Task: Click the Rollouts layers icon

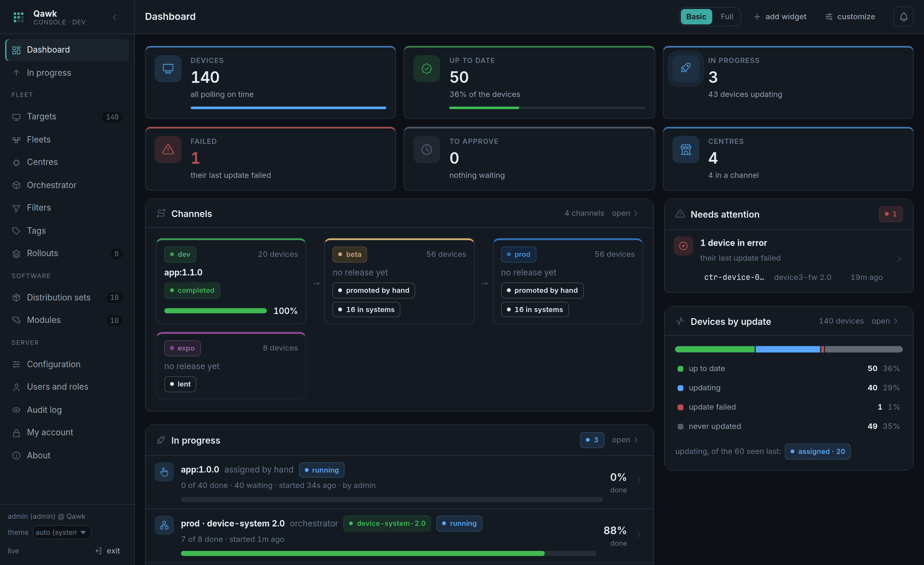Action: pyautogui.click(x=16, y=254)
